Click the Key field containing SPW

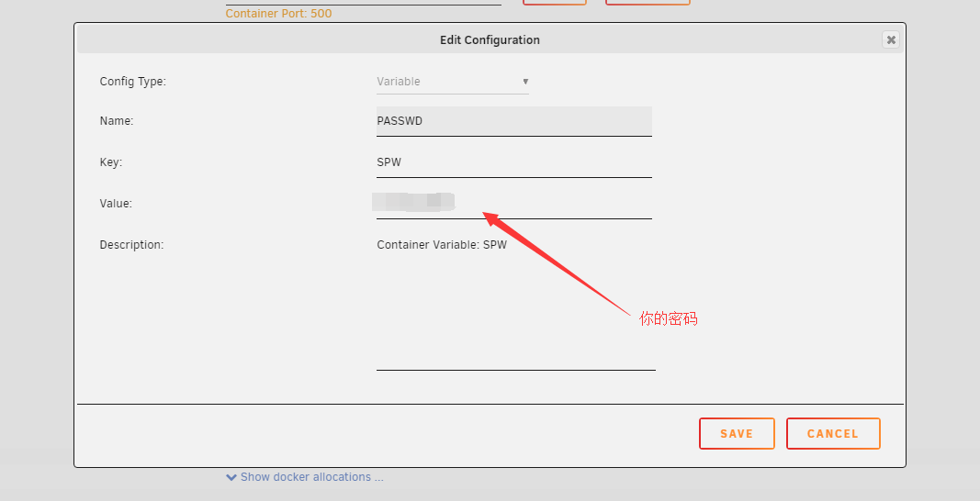click(513, 162)
